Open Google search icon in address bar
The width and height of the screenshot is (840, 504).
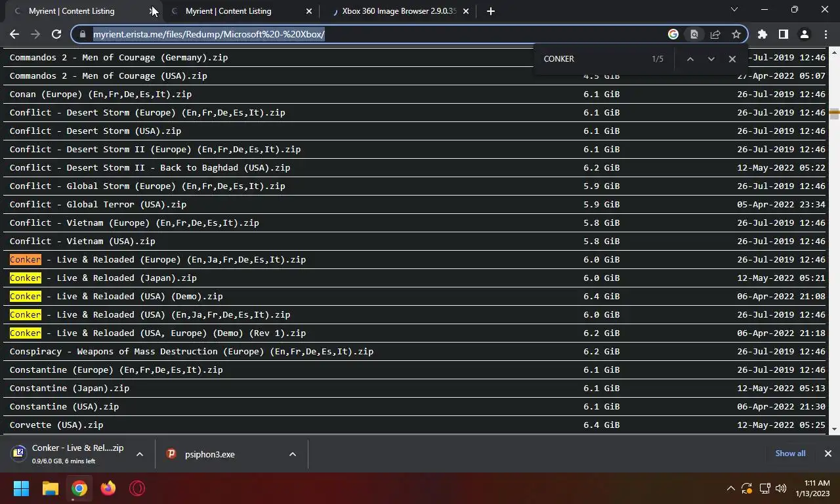pyautogui.click(x=673, y=34)
